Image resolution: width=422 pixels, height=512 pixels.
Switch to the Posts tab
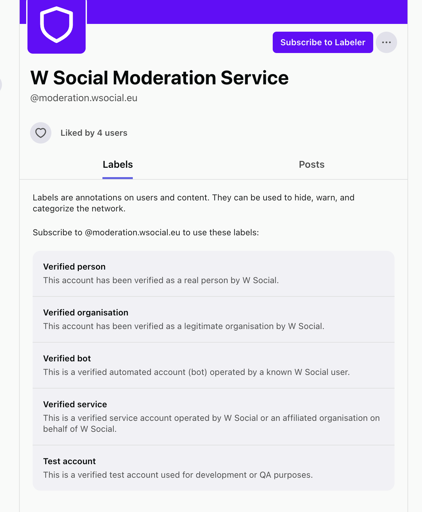[x=311, y=164]
